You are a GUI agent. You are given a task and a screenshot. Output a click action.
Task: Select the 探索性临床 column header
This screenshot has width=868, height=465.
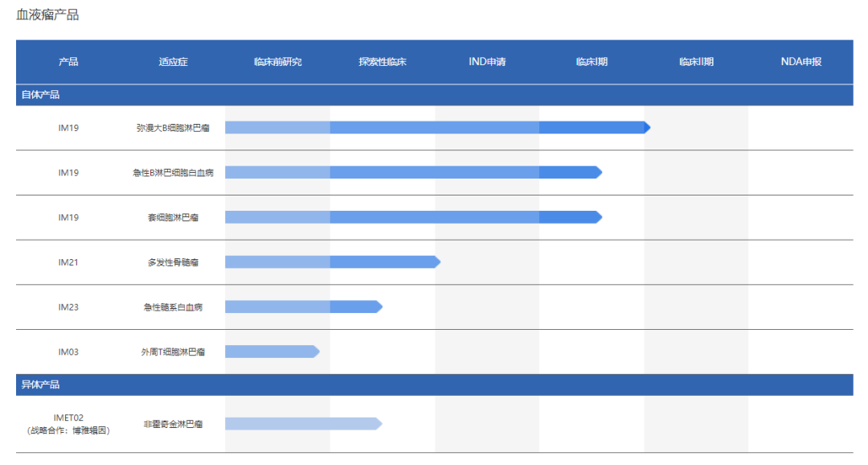(382, 61)
